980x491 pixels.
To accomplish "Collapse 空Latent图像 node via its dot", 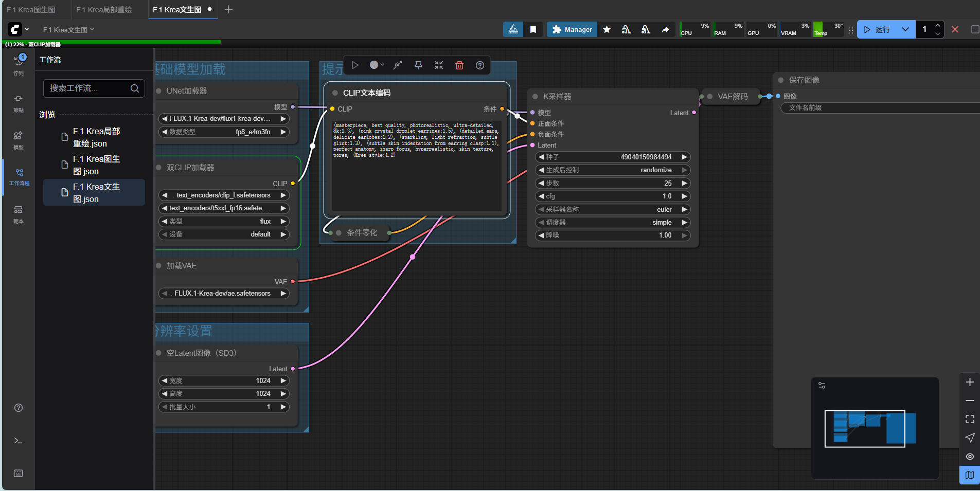I will tap(159, 353).
